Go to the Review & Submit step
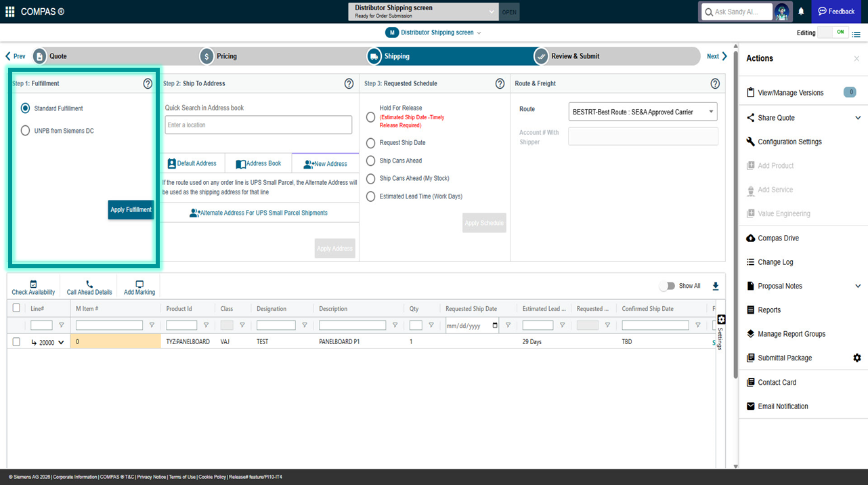Viewport: 868px width, 485px height. [574, 56]
